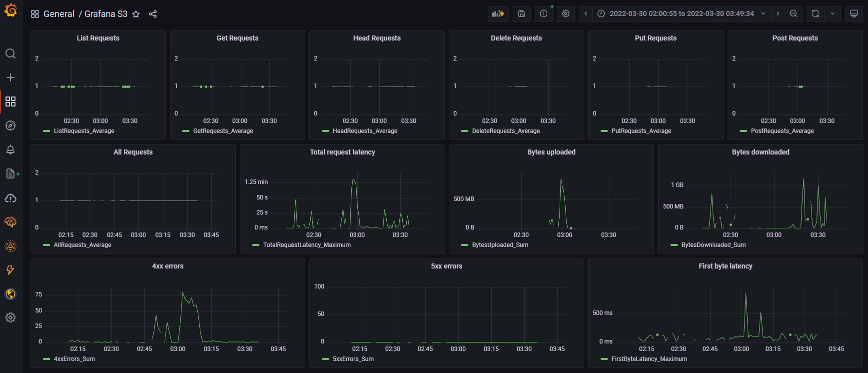Click the Add panel toolbar icon
Screen dimensions: 868x373
(x=498, y=14)
